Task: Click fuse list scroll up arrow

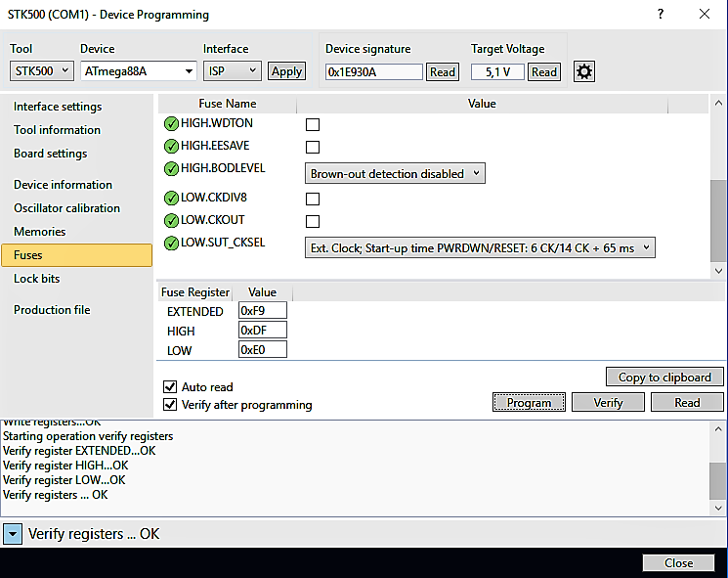Action: point(718,103)
